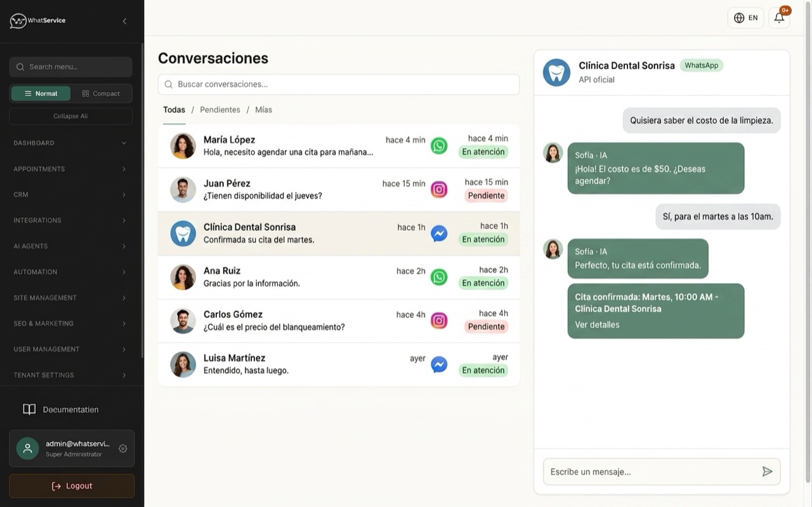Expand the SEO & MARKETING menu section

click(x=70, y=323)
